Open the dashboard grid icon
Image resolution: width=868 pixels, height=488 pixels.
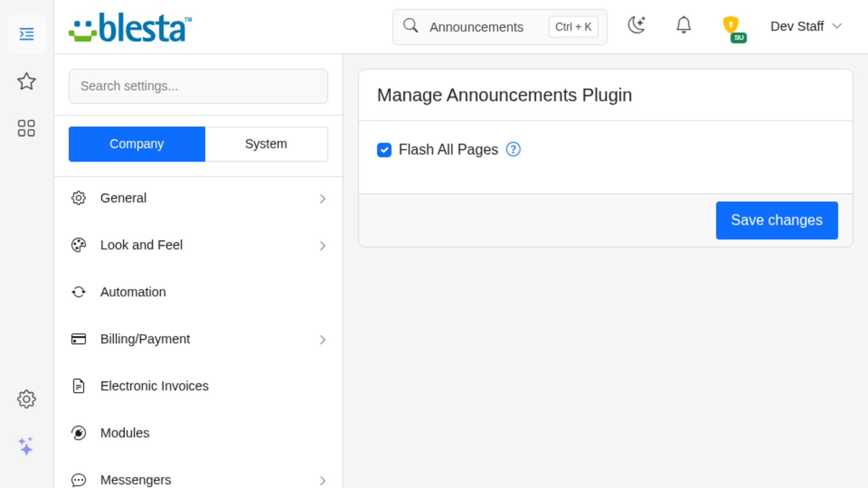point(27,128)
